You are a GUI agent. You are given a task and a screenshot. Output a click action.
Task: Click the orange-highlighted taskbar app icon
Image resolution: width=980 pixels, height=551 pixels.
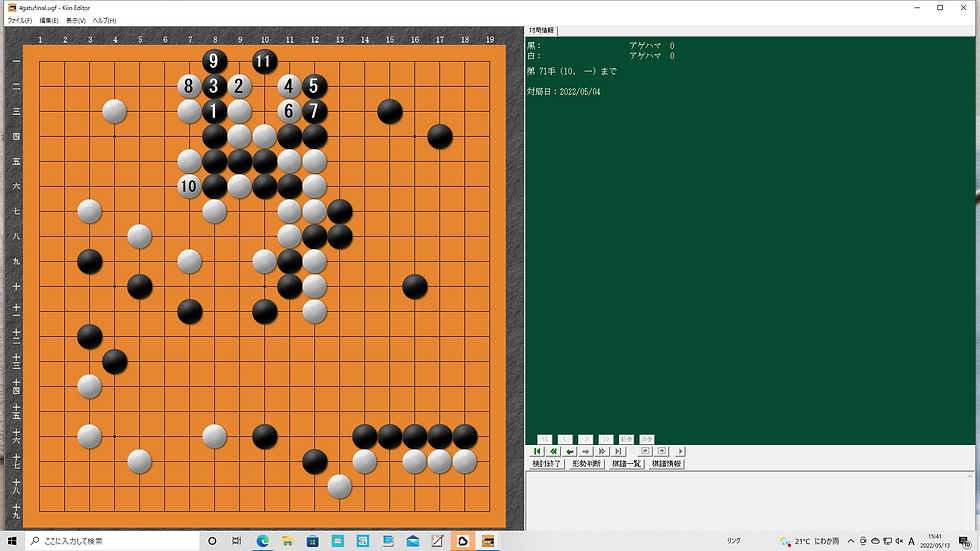pos(462,541)
